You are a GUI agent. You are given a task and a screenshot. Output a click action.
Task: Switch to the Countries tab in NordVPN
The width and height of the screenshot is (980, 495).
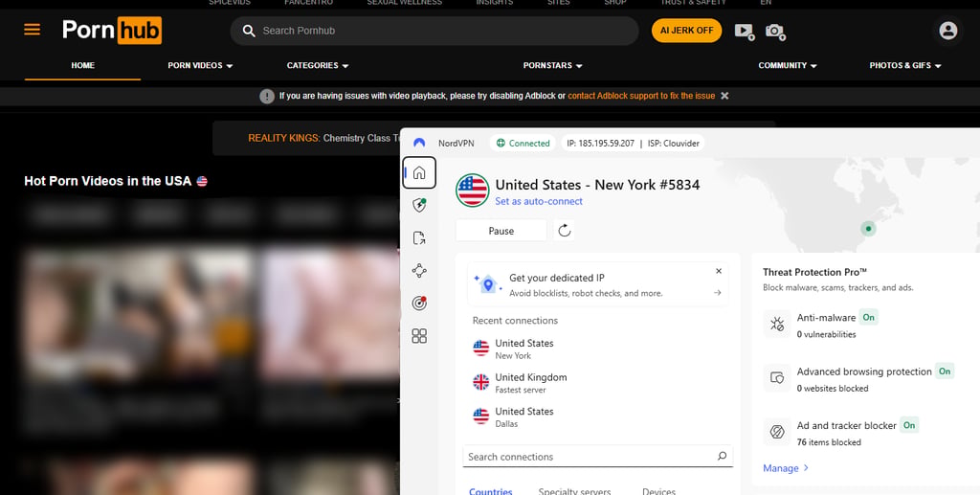pyautogui.click(x=491, y=491)
